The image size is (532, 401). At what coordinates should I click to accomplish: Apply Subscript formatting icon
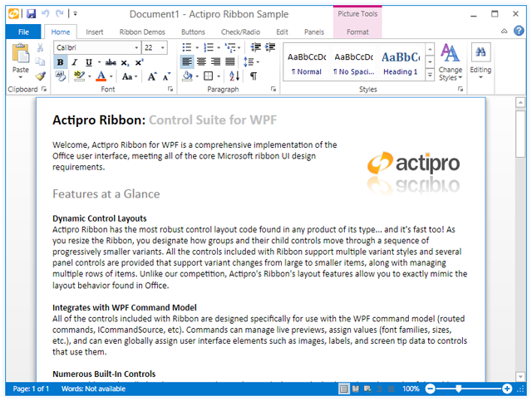click(x=125, y=62)
